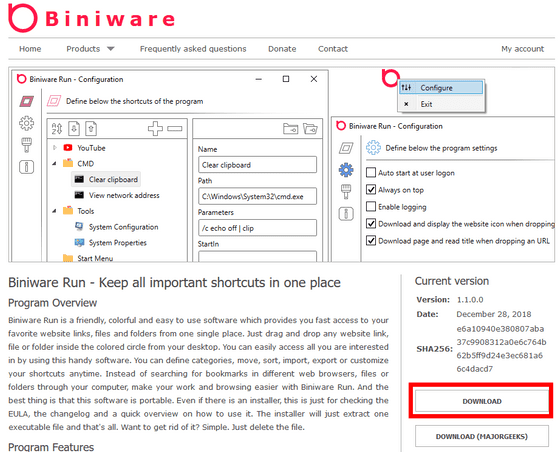
Task: Click the version value 1.1.0.0
Action: [x=470, y=300]
